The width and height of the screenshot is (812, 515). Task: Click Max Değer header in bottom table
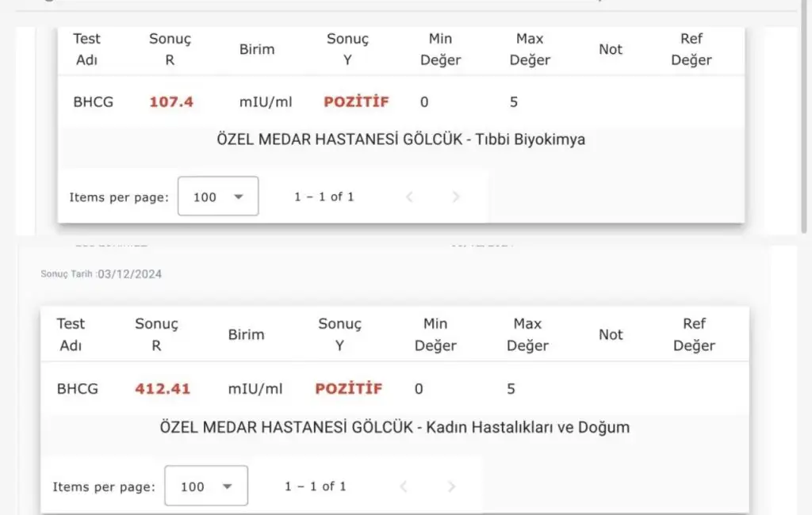tap(527, 334)
